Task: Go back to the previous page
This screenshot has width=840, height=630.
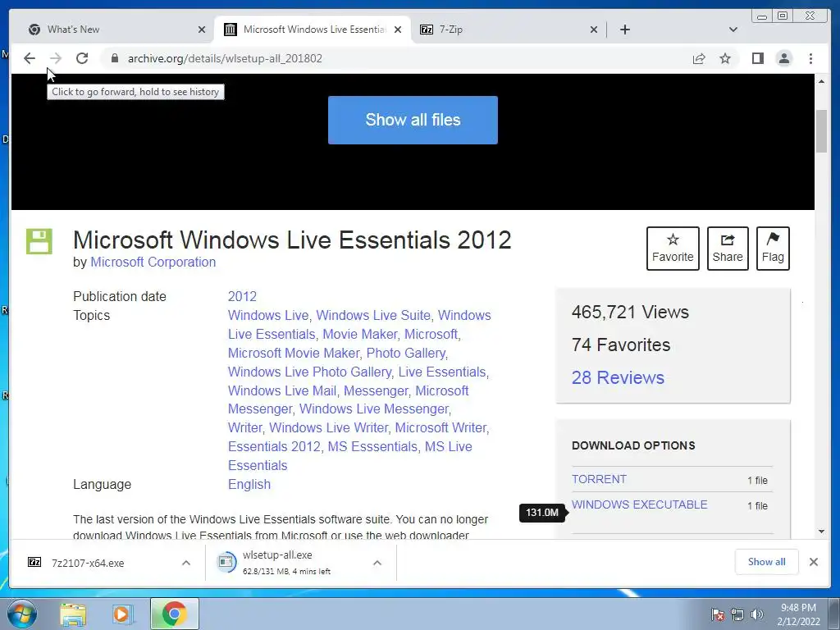Action: coord(30,58)
